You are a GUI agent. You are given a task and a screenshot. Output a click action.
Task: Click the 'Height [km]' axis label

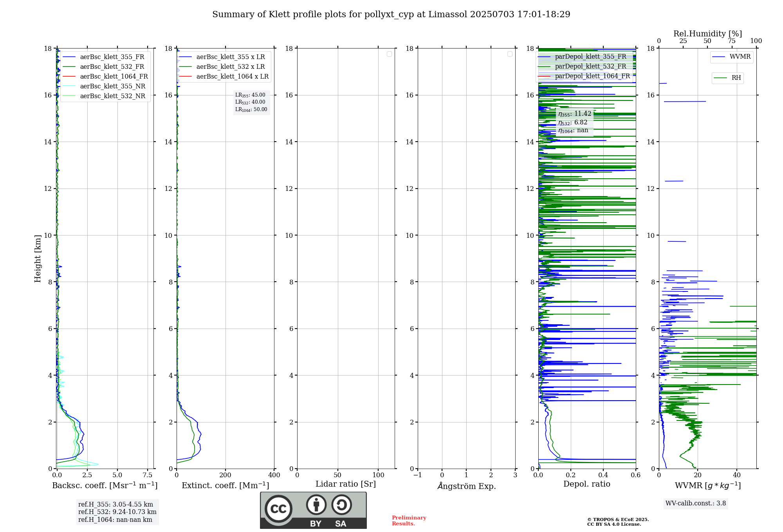click(38, 259)
